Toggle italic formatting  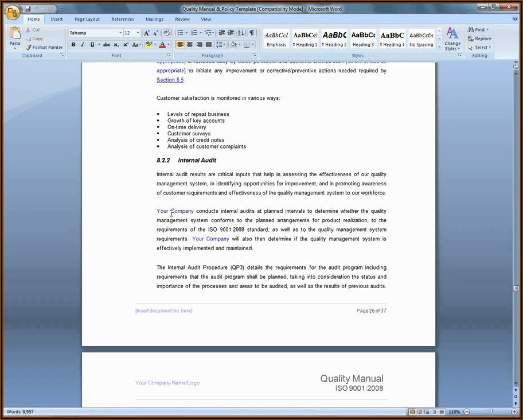tap(83, 45)
